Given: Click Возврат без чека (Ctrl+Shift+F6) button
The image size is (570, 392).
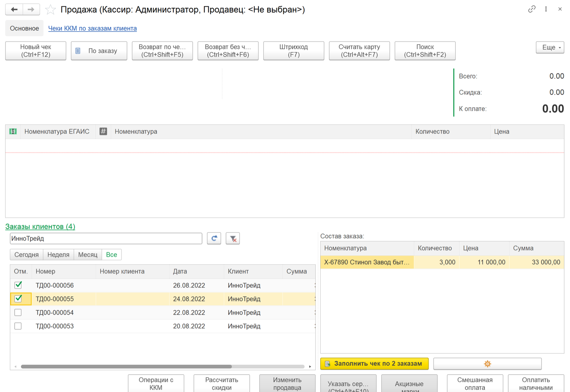Looking at the screenshot, I should pyautogui.click(x=228, y=51).
